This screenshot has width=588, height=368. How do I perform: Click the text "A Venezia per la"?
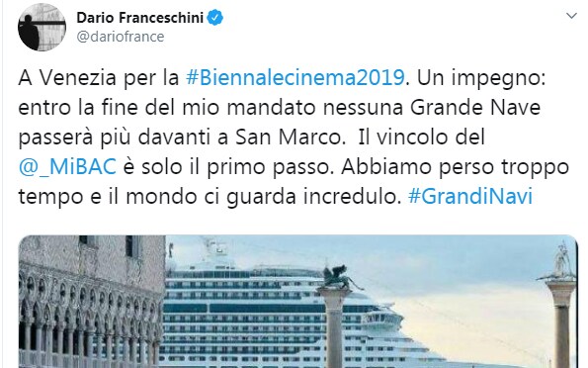coord(99,78)
